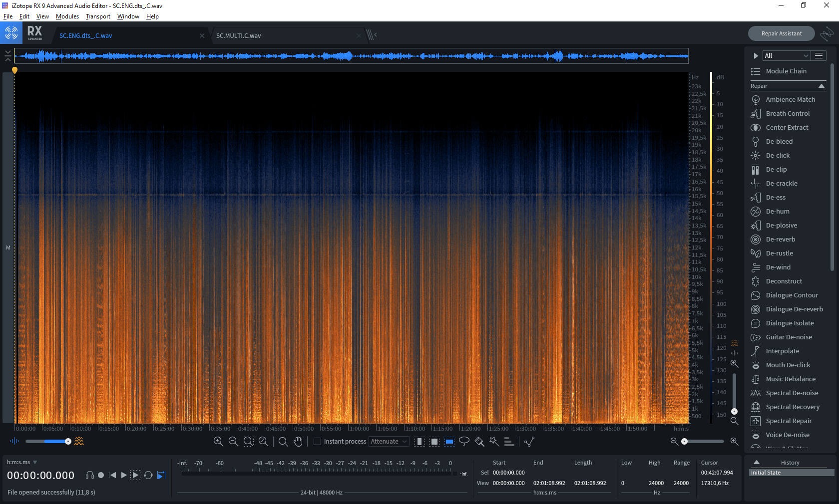839x504 pixels.
Task: Select the Magic Wand tool
Action: pos(494,441)
